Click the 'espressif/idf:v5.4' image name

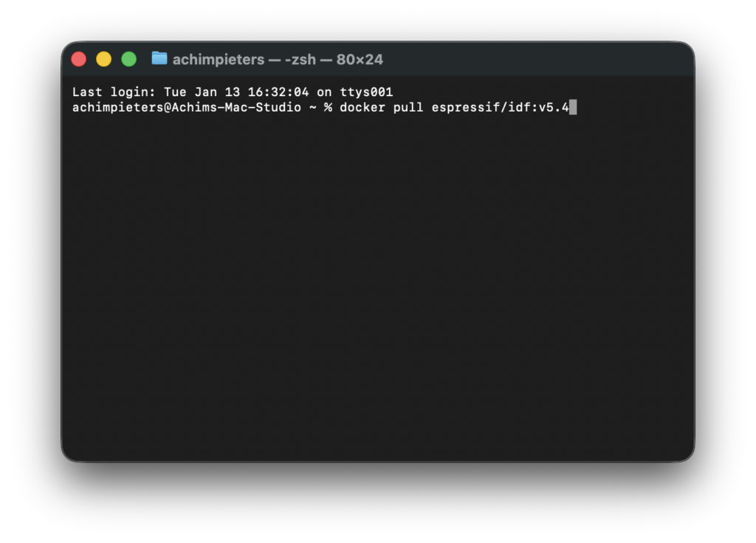point(500,108)
